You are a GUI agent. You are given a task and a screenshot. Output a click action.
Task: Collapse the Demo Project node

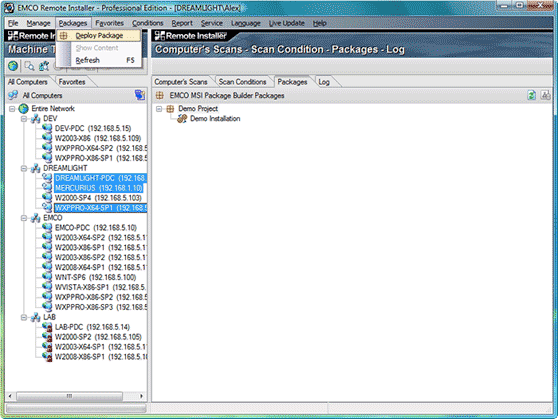click(159, 109)
